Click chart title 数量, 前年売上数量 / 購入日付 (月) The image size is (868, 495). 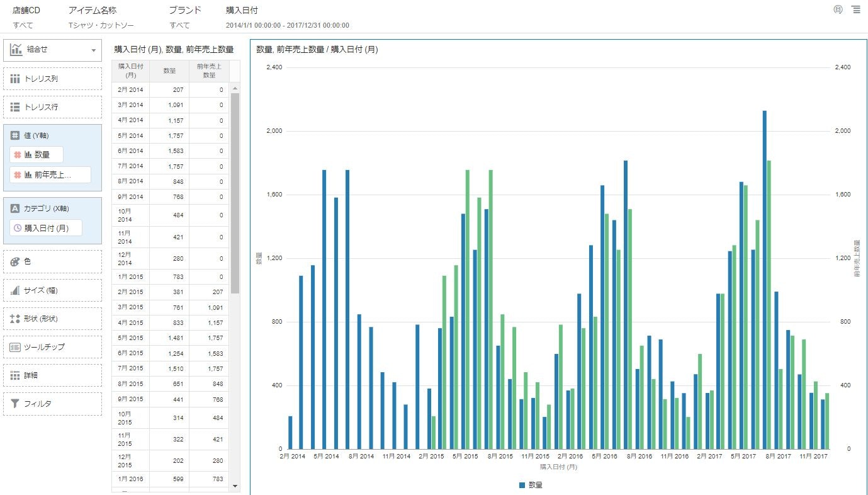(317, 49)
